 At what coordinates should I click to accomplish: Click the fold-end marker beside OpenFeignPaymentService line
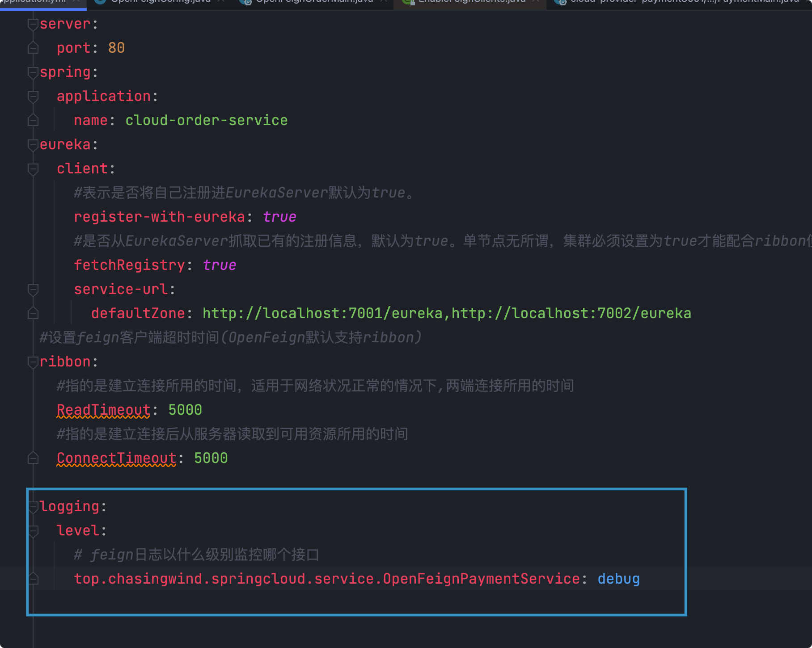click(33, 578)
